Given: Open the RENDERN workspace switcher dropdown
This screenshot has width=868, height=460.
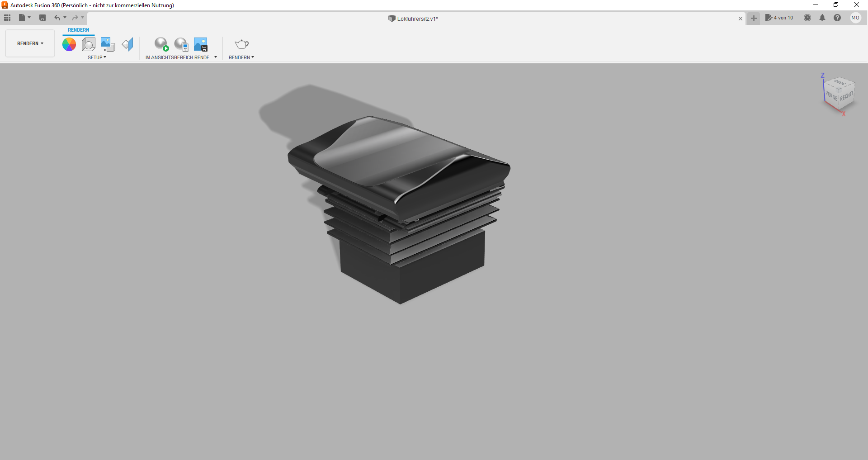Looking at the screenshot, I should click(x=30, y=43).
